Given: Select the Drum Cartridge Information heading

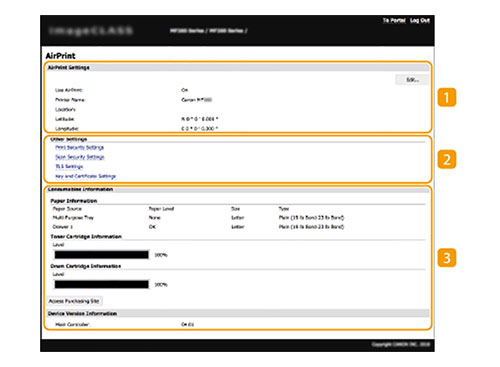Looking at the screenshot, I should click(x=86, y=266).
